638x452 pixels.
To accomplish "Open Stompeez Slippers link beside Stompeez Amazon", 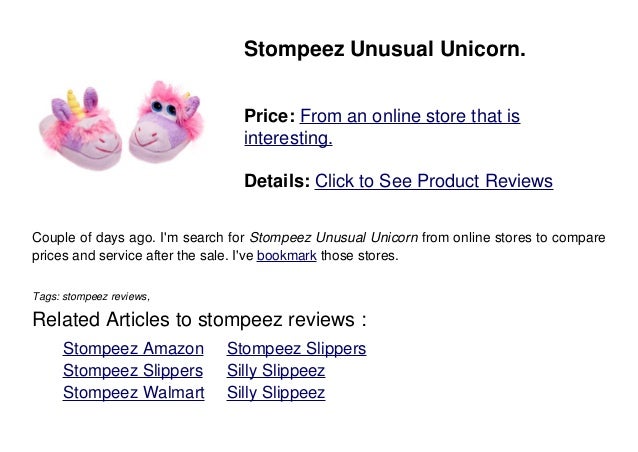I will (x=296, y=348).
